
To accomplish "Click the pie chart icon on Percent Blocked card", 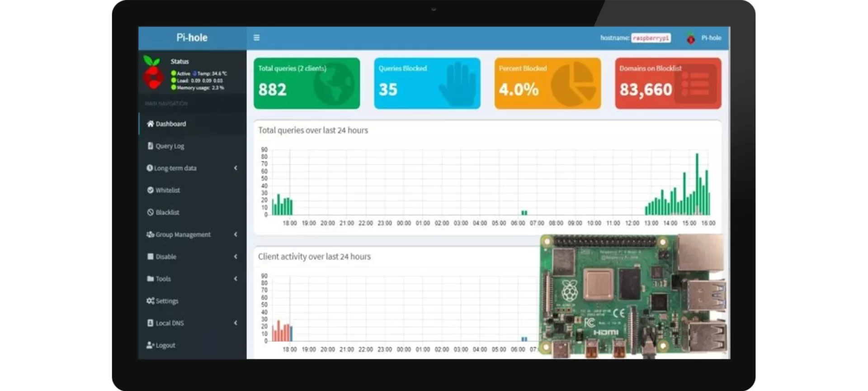I will click(x=574, y=84).
